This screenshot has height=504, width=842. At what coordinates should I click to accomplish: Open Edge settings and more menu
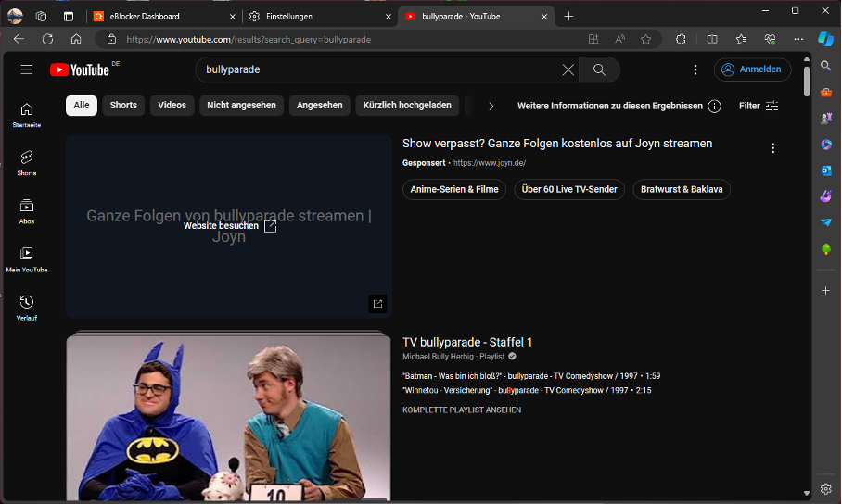tap(798, 39)
